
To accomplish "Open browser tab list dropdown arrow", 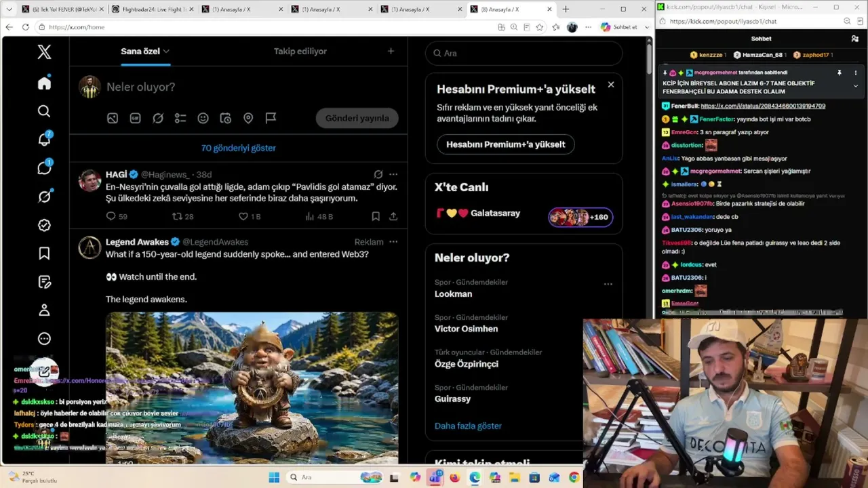I will coord(9,9).
